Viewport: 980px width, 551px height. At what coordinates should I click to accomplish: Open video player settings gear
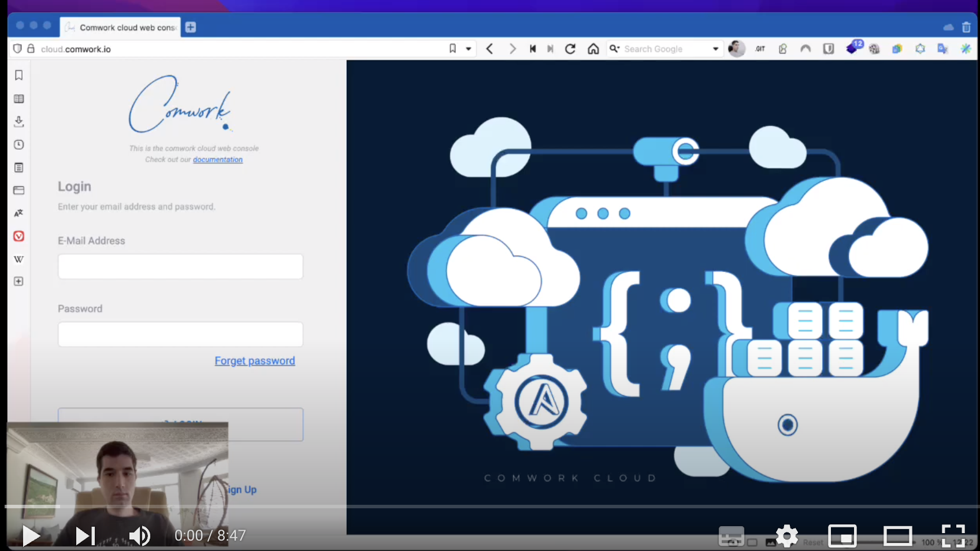pos(787,536)
